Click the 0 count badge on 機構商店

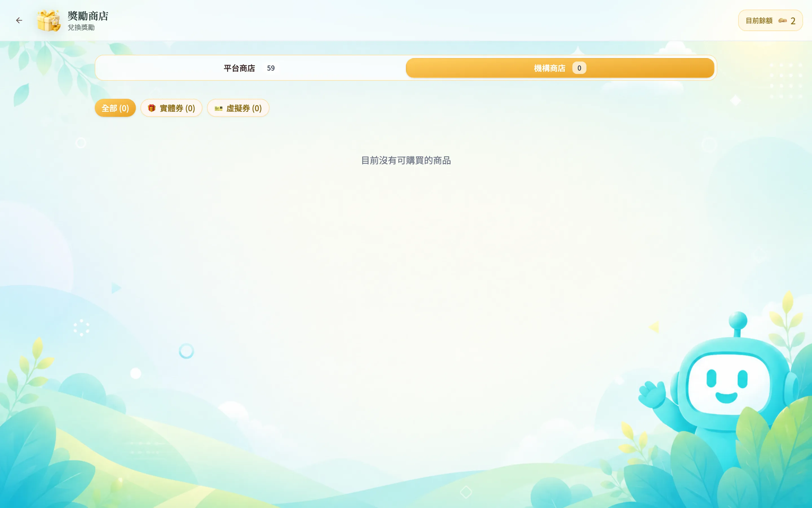point(579,68)
